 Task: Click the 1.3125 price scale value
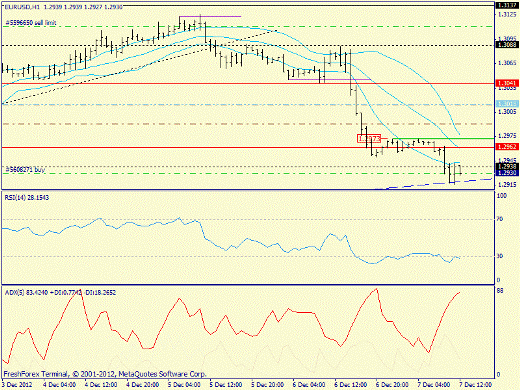coord(507,14)
